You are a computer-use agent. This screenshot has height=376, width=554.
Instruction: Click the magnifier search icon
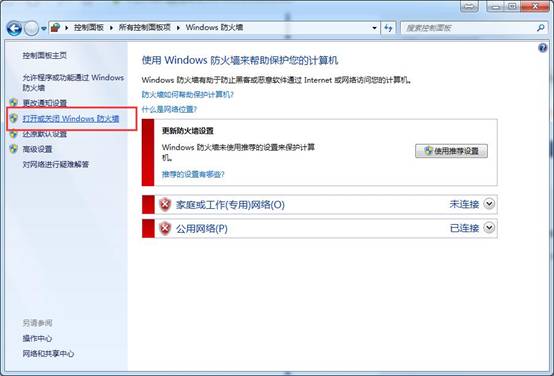pos(540,28)
